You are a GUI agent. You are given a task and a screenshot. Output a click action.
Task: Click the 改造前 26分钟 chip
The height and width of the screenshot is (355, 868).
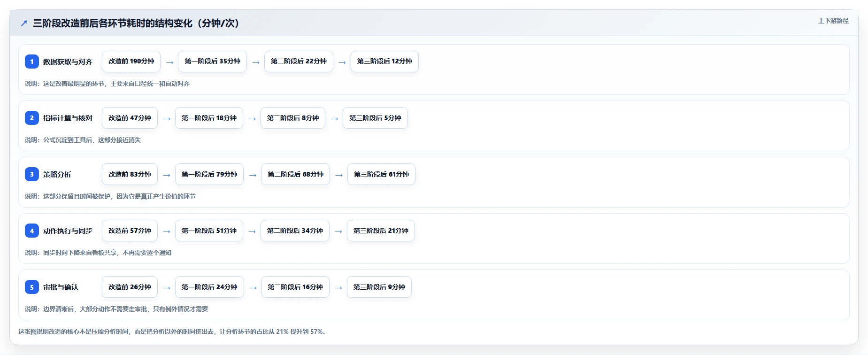pos(130,287)
